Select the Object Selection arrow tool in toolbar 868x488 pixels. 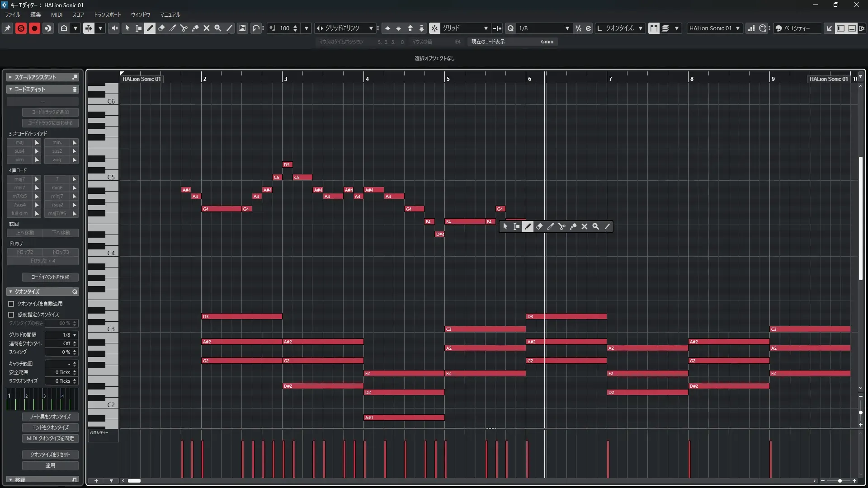coord(127,28)
